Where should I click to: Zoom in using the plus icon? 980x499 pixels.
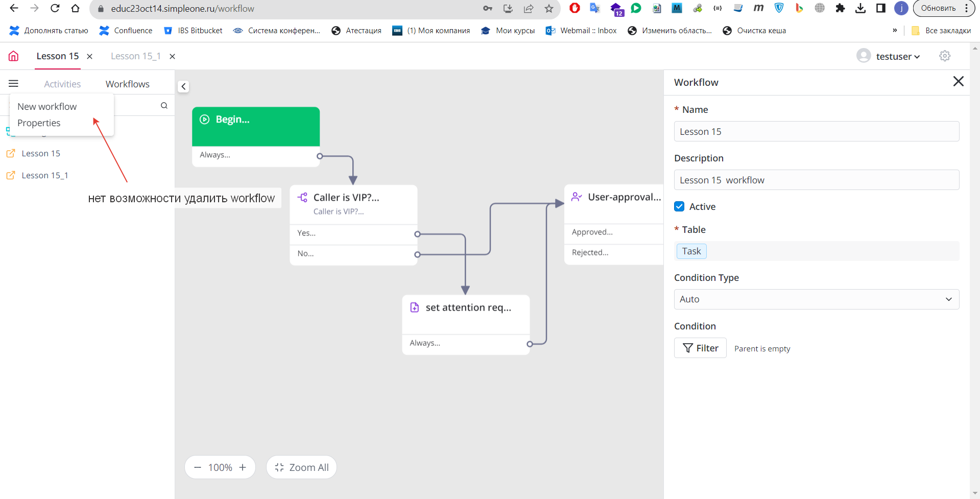tap(243, 467)
